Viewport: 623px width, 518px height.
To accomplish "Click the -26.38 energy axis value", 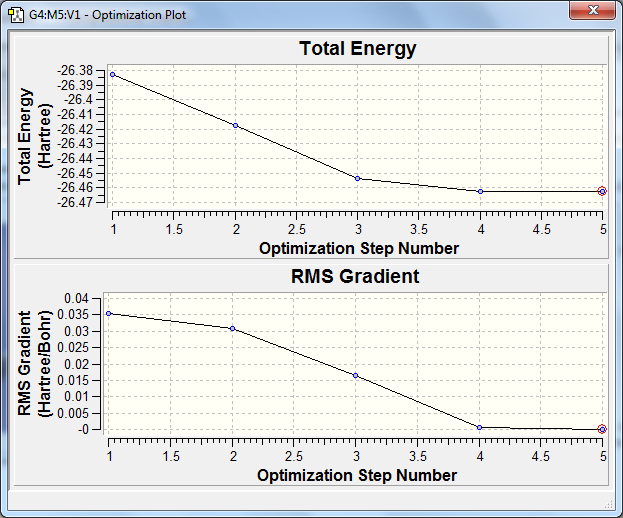I will point(75,71).
